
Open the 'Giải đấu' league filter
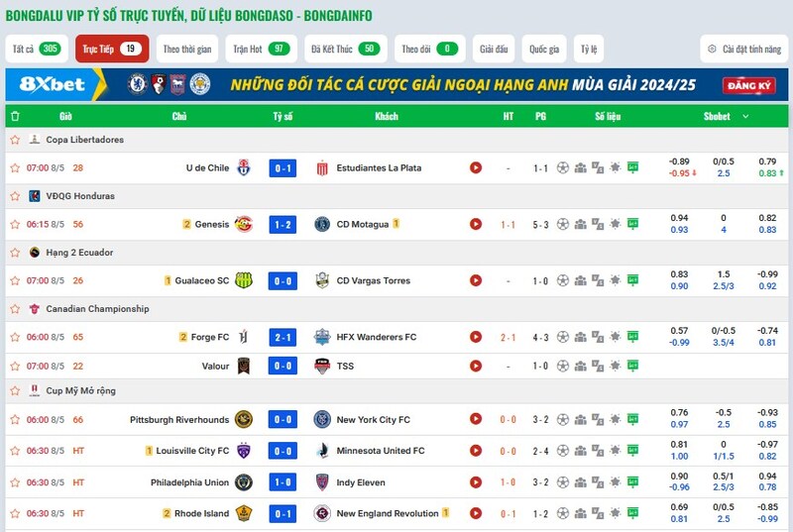[x=494, y=49]
